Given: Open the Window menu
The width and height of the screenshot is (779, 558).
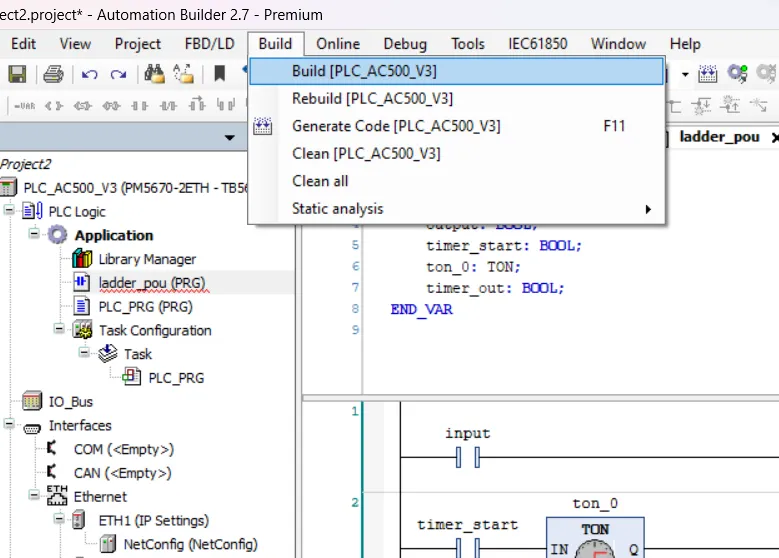Looking at the screenshot, I should [x=618, y=44].
